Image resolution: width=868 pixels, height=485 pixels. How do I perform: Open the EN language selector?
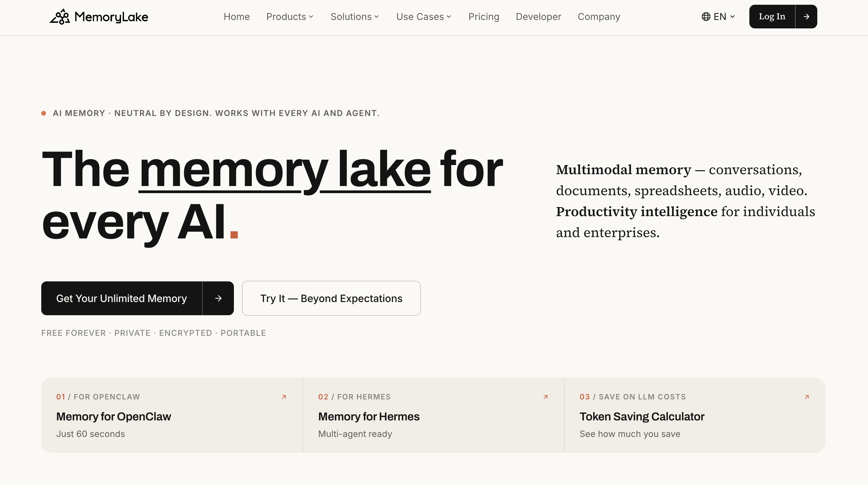point(718,17)
